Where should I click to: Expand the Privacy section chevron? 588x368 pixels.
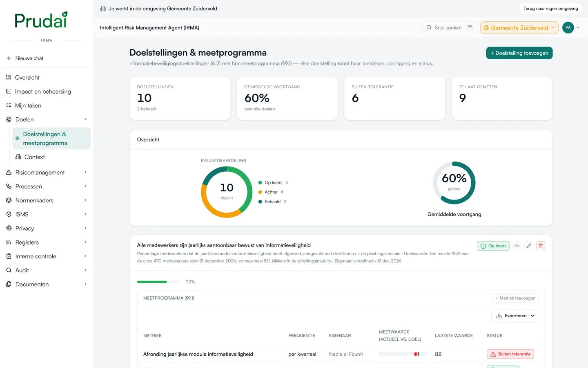click(x=85, y=228)
